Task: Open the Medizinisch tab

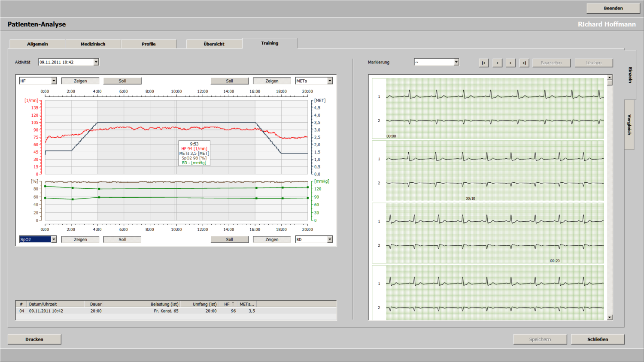Action: (x=93, y=44)
